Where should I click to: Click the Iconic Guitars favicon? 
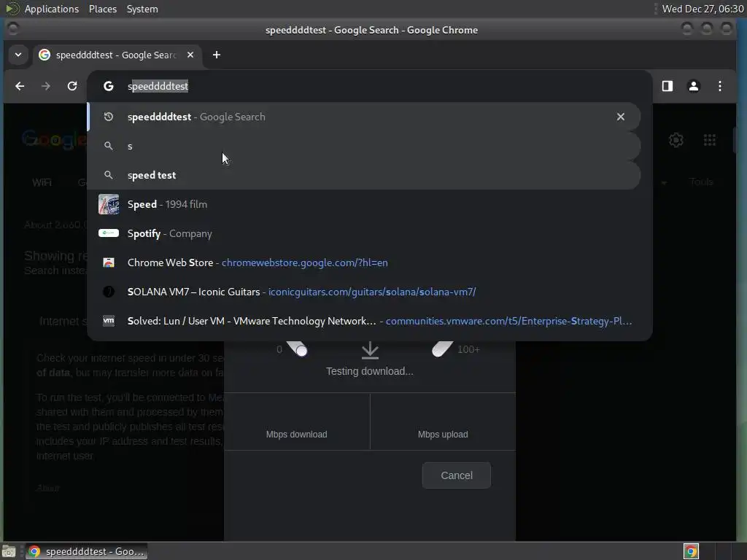109,292
